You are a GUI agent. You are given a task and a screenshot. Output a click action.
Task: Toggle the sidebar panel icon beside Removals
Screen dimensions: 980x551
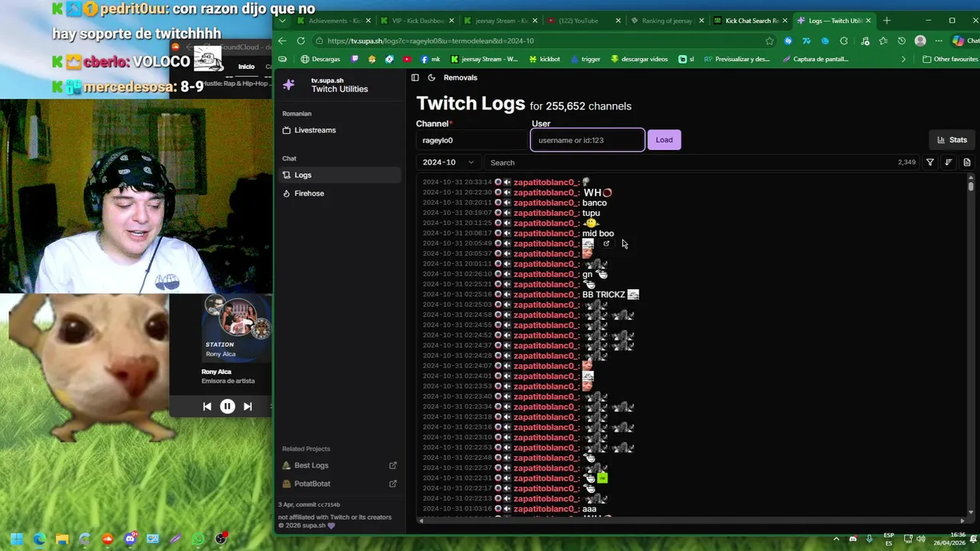coord(415,77)
